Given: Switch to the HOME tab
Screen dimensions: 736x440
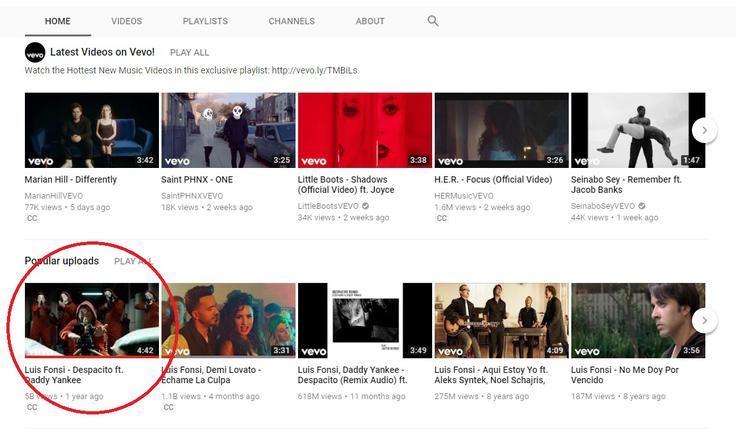Looking at the screenshot, I should coord(58,21).
